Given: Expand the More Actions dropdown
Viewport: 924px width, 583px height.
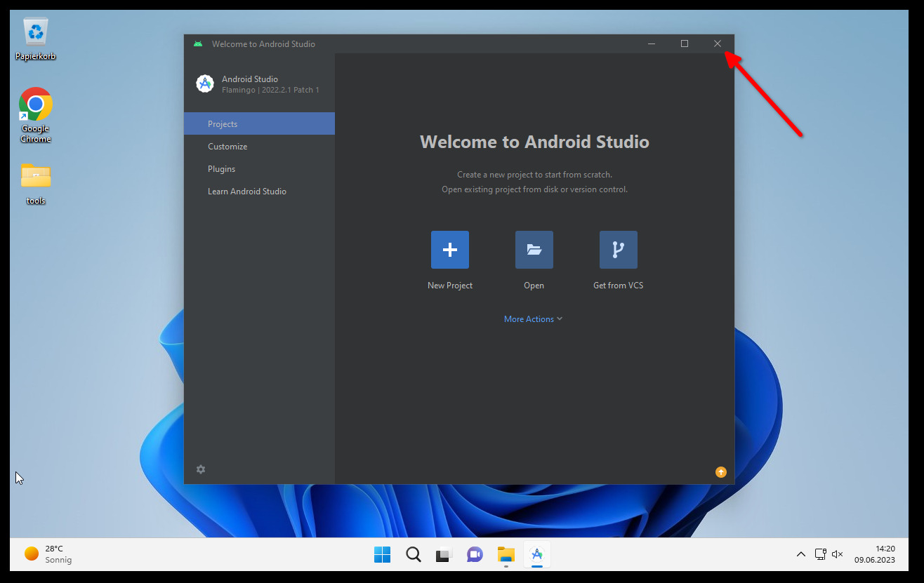Looking at the screenshot, I should [x=534, y=319].
